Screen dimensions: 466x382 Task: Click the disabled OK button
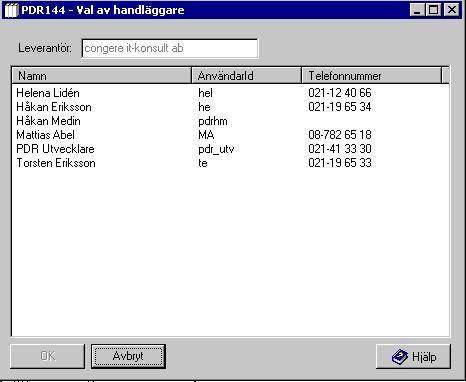point(48,356)
